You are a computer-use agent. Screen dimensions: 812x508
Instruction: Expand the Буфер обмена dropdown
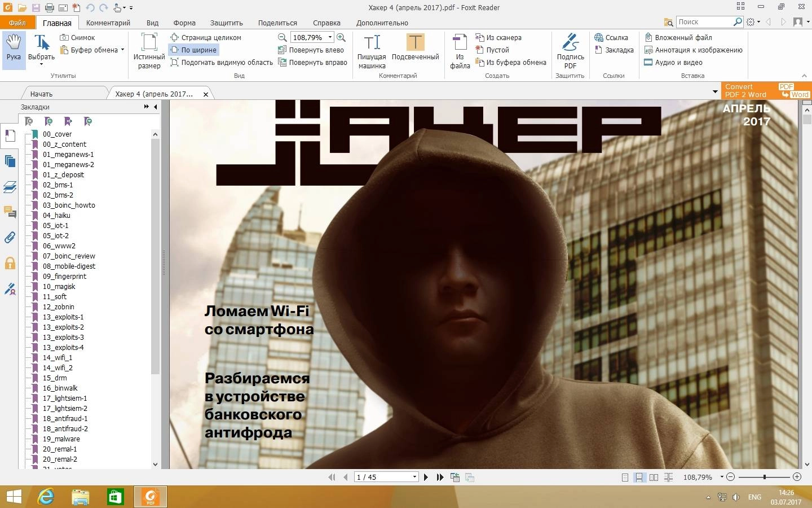click(x=122, y=50)
